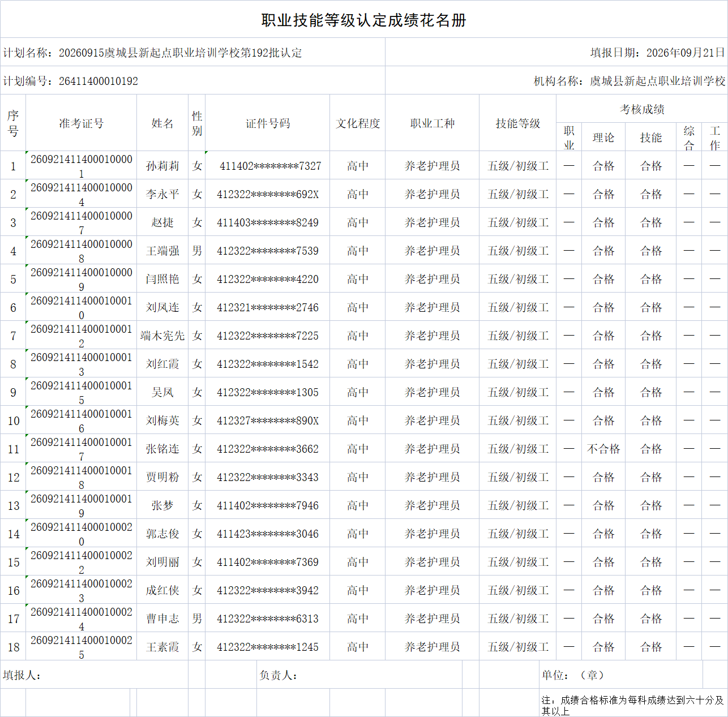
Task: Select the 性别 column header
Action: (x=197, y=123)
